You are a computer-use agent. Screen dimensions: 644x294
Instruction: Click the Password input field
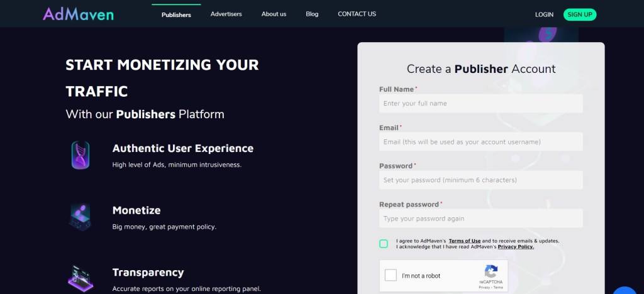click(481, 180)
